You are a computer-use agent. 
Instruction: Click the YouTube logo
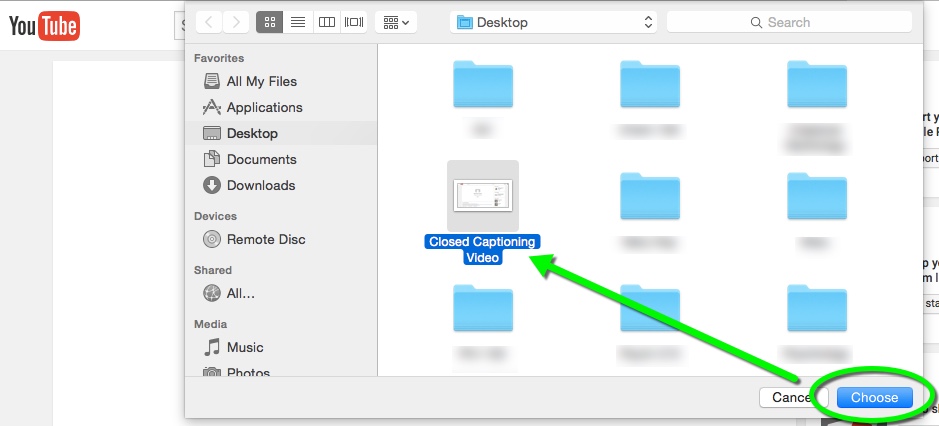44,27
